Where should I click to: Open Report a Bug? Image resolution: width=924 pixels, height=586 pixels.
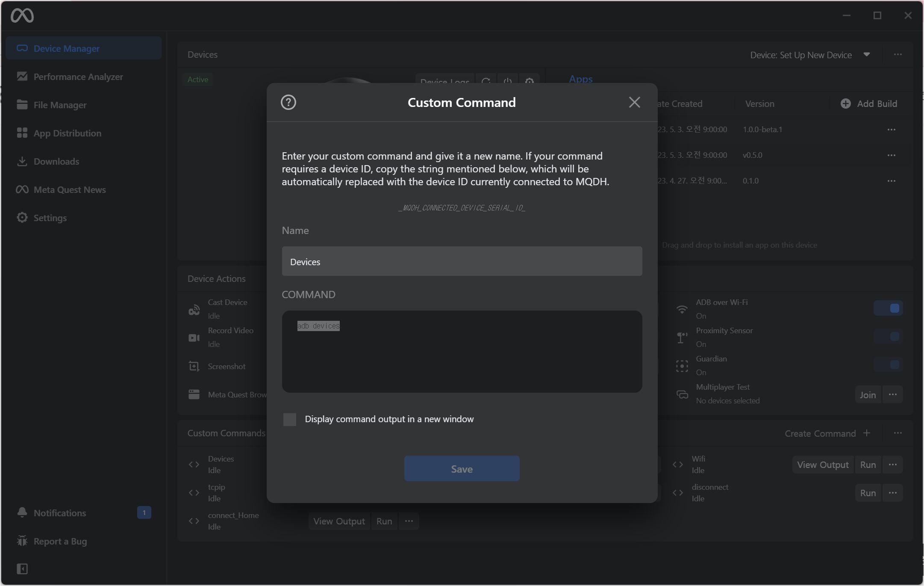[x=60, y=541]
